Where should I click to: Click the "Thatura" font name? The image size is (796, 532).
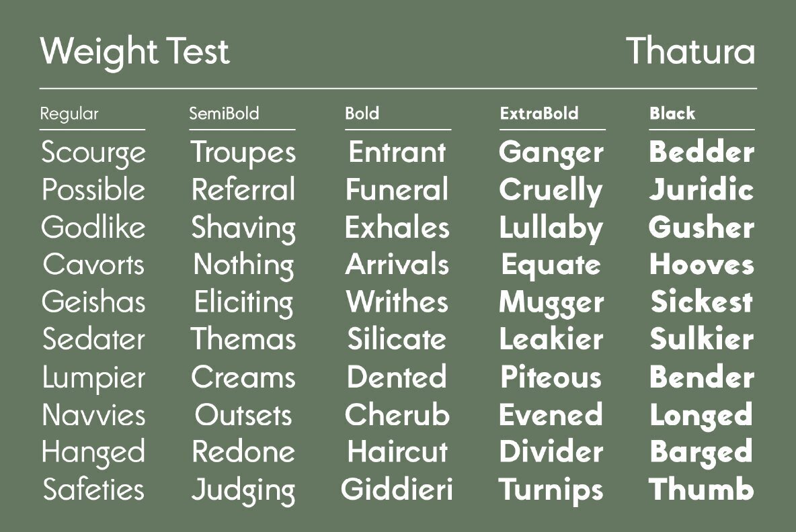pyautogui.click(x=690, y=52)
